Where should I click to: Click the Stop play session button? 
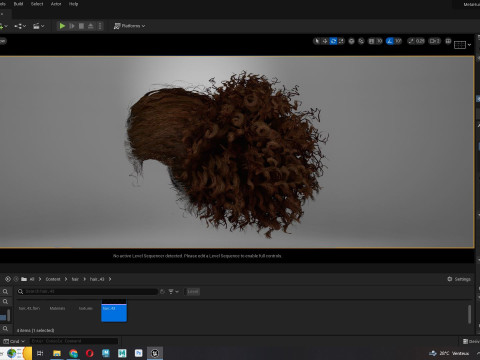pos(81,26)
